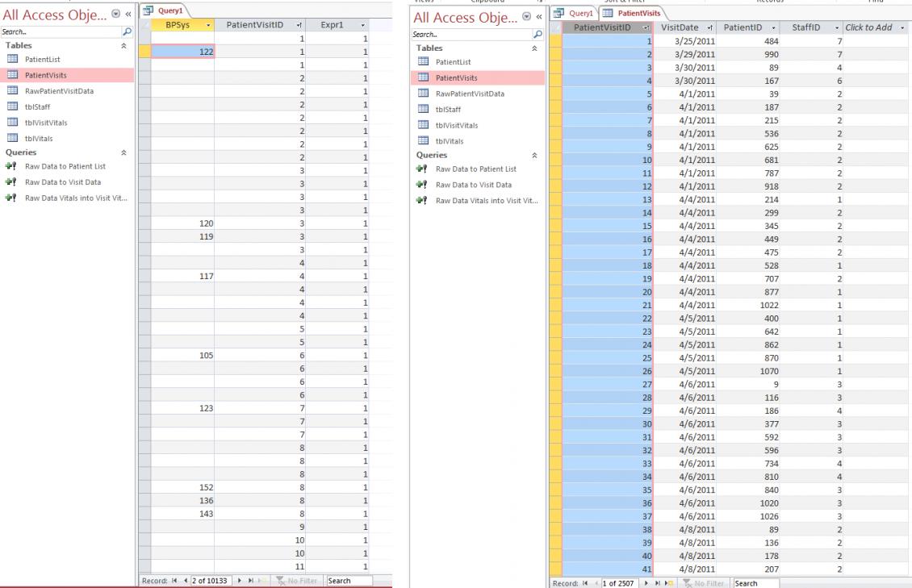Click the VisitDate cell 3/25/2011
912x588 pixels.
click(x=685, y=41)
